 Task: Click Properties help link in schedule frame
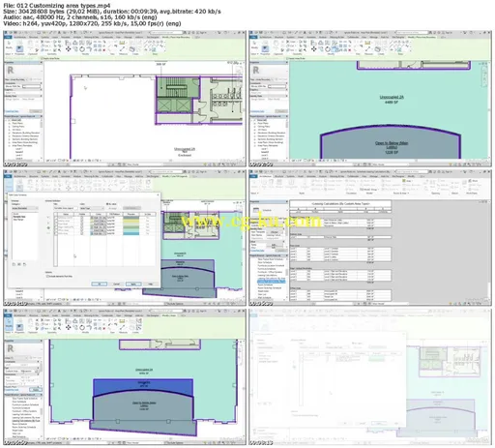click(257, 251)
